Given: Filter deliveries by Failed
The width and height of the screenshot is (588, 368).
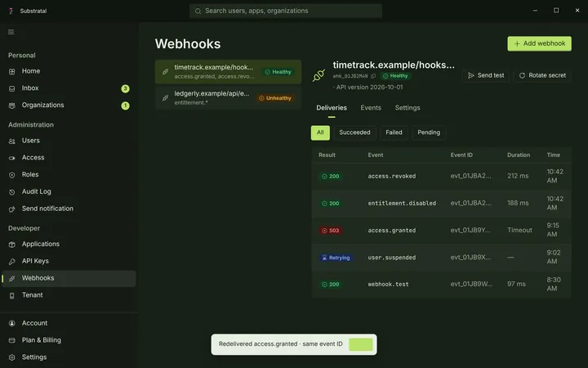Looking at the screenshot, I should 394,132.
